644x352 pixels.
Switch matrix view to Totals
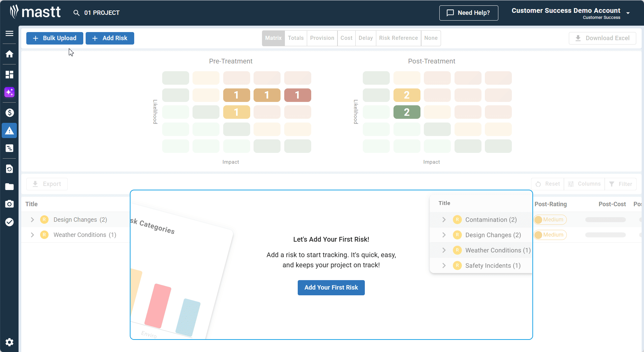[x=296, y=38]
